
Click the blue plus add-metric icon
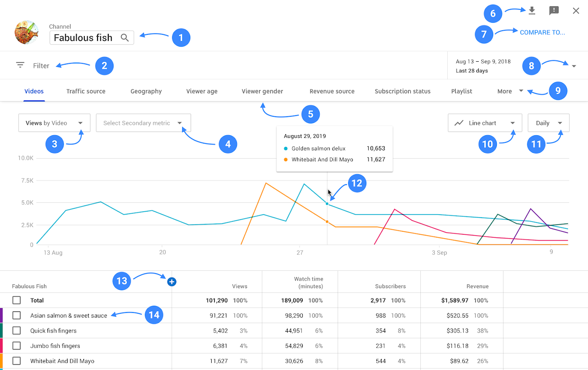[171, 282]
